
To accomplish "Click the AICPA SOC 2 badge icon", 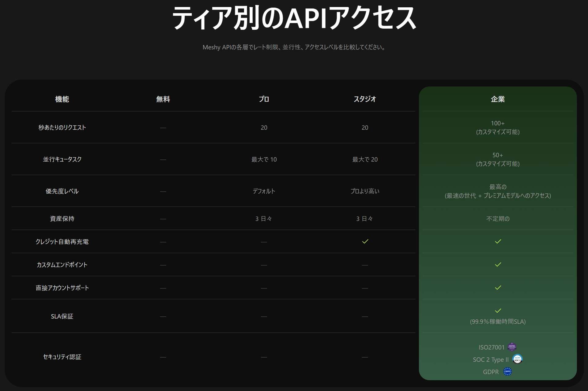I will click(x=517, y=359).
